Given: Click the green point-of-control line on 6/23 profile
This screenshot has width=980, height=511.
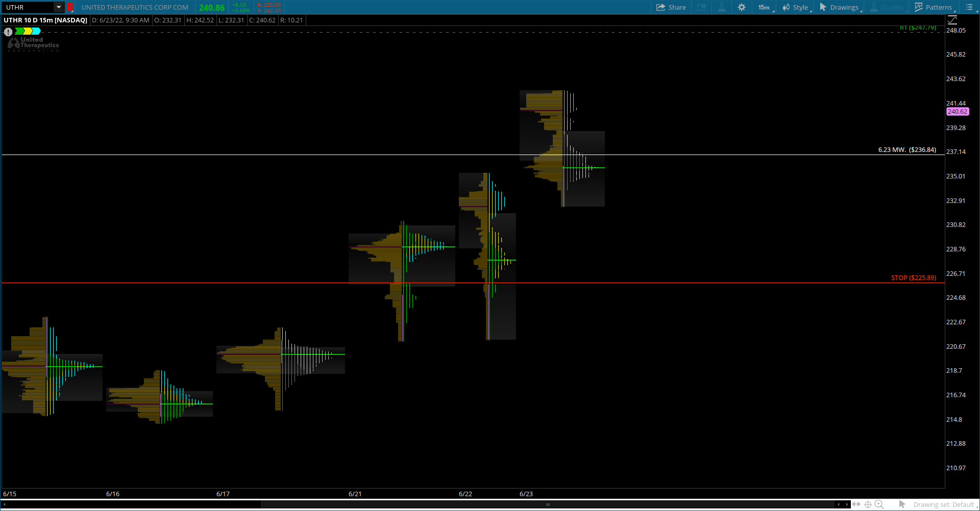Looking at the screenshot, I should [583, 167].
